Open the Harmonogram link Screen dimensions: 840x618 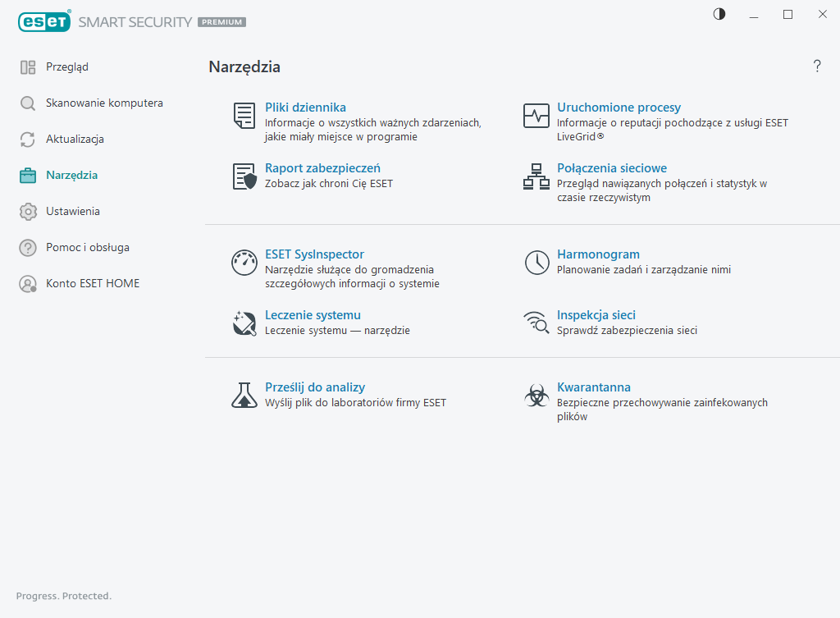point(598,254)
